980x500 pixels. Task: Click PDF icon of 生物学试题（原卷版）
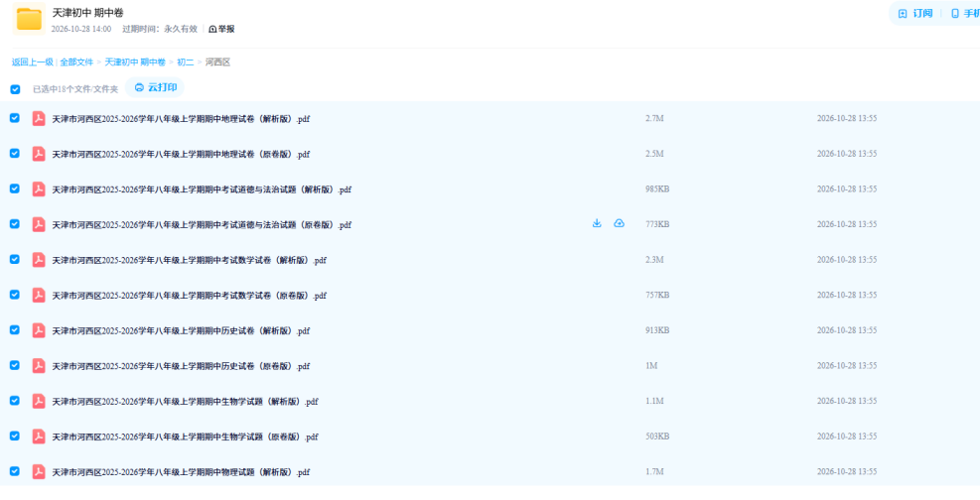(x=39, y=437)
